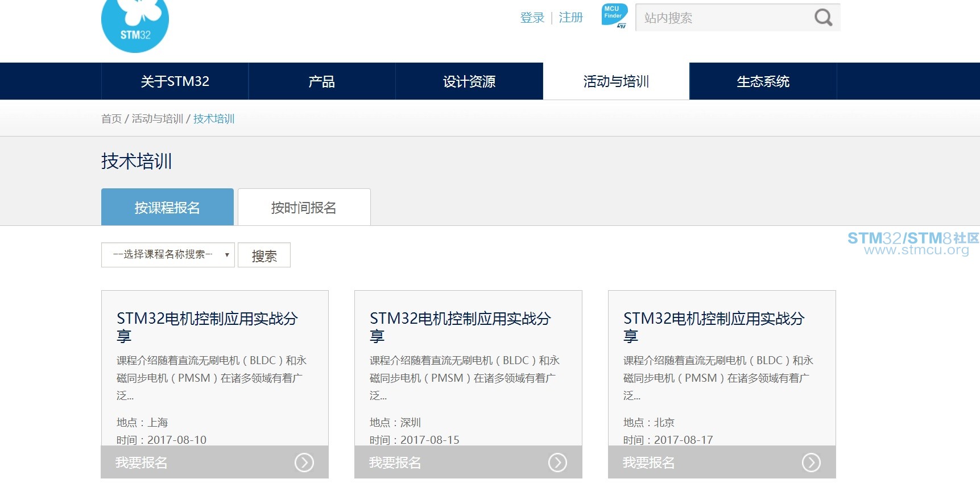Open the MCU Finder icon
980x491 pixels.
tap(614, 16)
